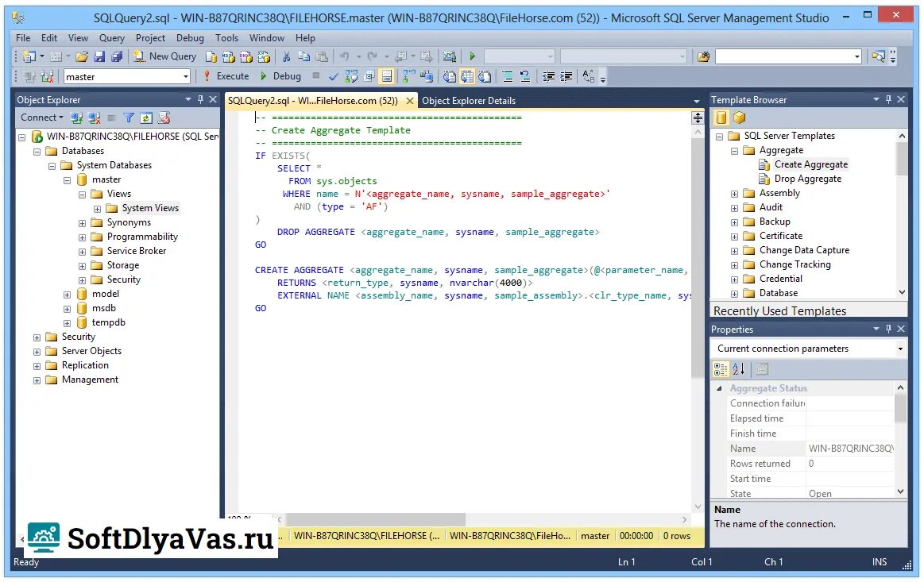Click the Activity Monitor icon
The width and height of the screenshot is (924, 582).
pos(450,56)
